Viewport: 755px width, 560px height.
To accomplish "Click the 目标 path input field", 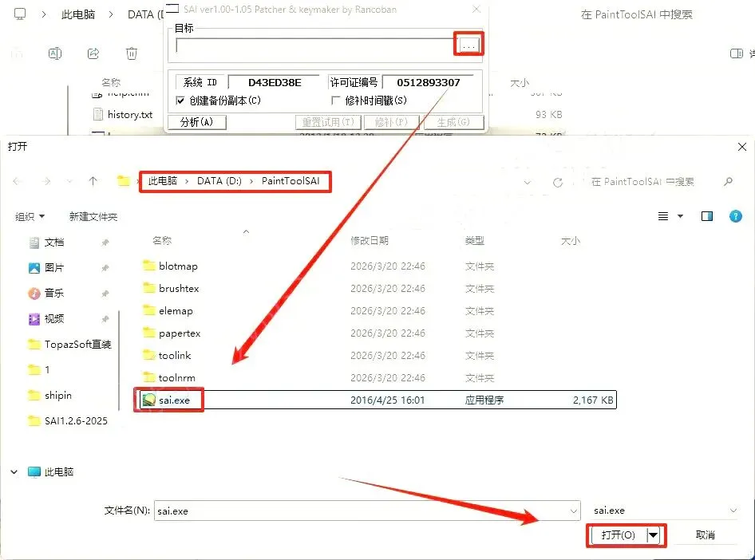I will 315,45.
